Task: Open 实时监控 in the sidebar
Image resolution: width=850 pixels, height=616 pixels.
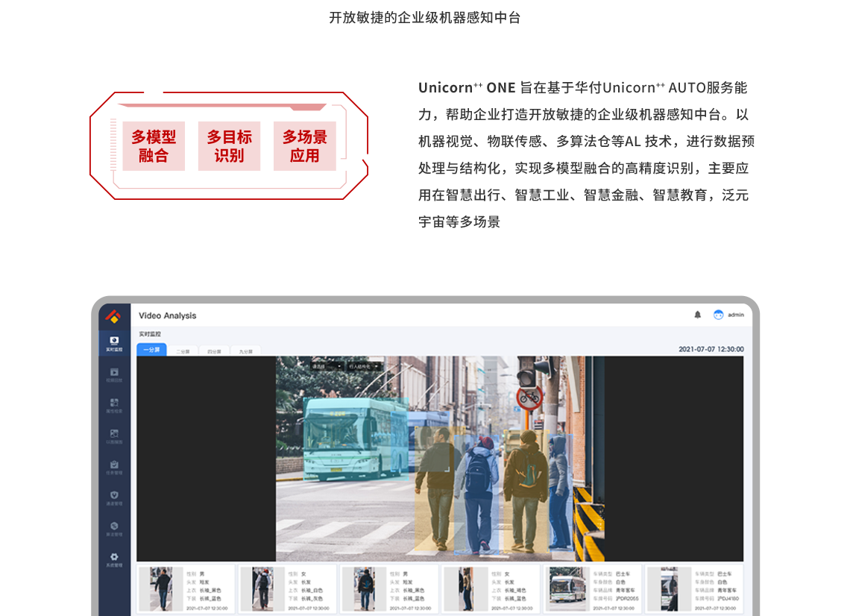Action: click(113, 343)
